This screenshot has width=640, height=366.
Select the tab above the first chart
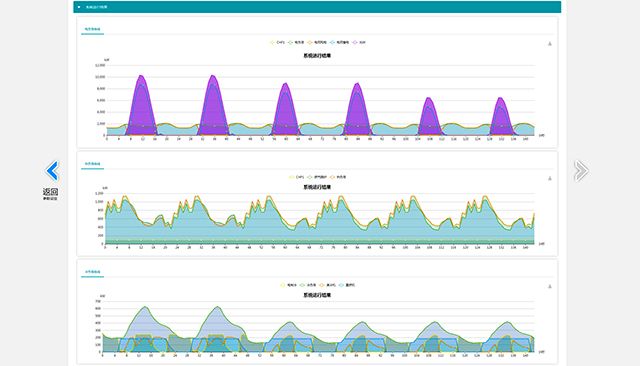92,29
